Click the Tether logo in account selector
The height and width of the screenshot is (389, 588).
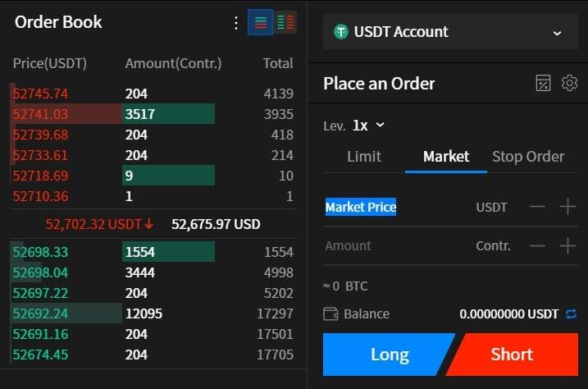coord(341,32)
